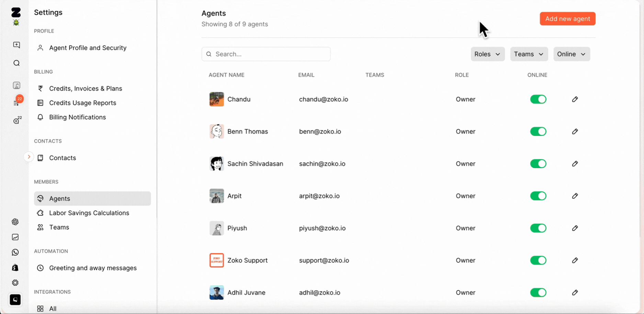Click email piyush@zoko.io
The image size is (644, 314).
tap(322, 228)
